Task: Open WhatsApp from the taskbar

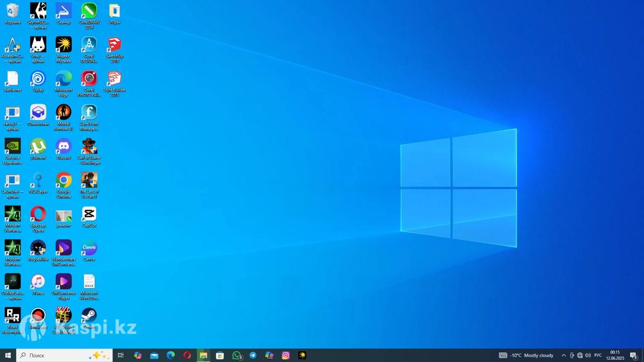Action: pos(237,356)
